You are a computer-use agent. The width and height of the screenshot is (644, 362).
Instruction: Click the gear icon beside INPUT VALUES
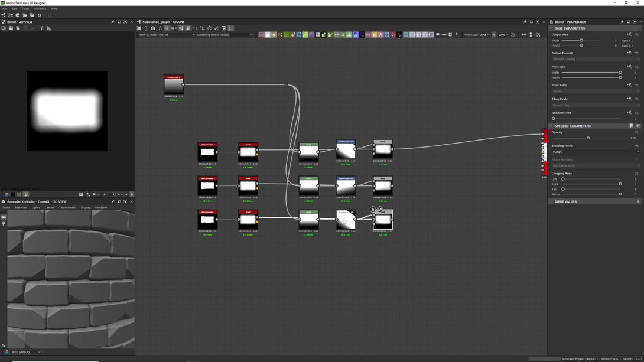click(638, 201)
